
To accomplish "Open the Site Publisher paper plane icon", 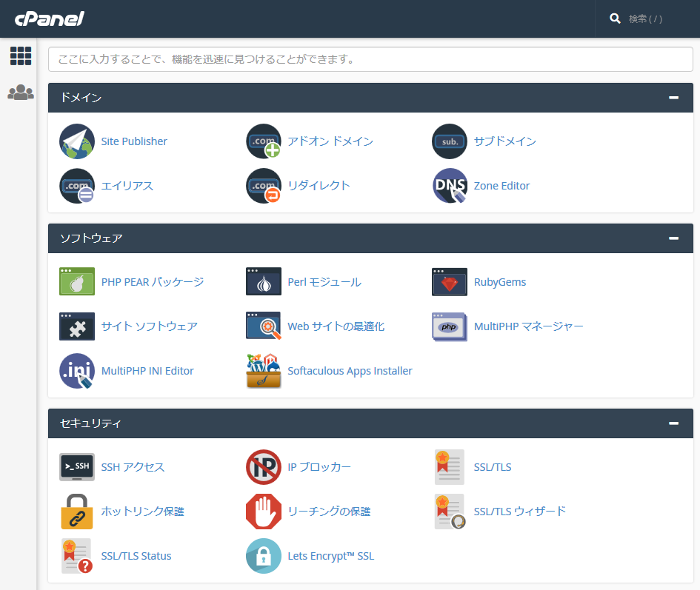I will [x=77, y=141].
